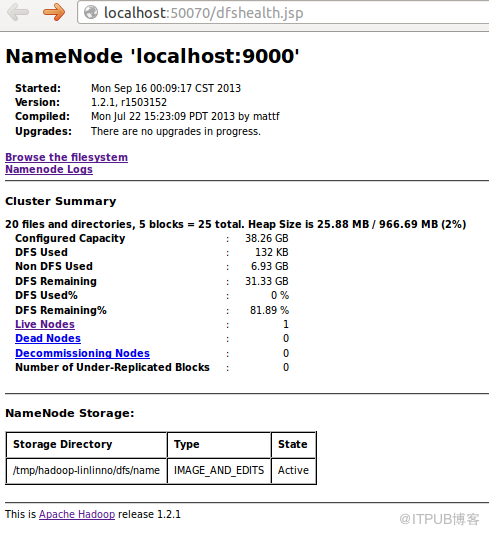Click the NameNode Storage heading

[x=70, y=413]
